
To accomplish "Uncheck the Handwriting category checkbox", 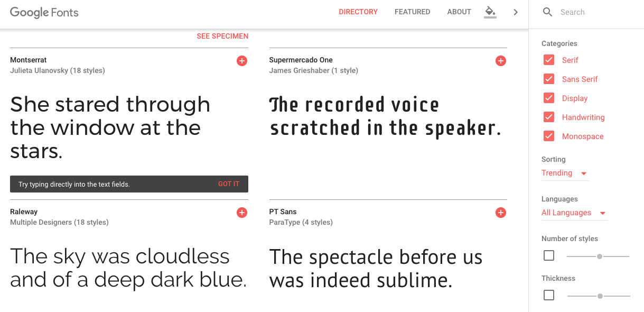I will point(549,117).
